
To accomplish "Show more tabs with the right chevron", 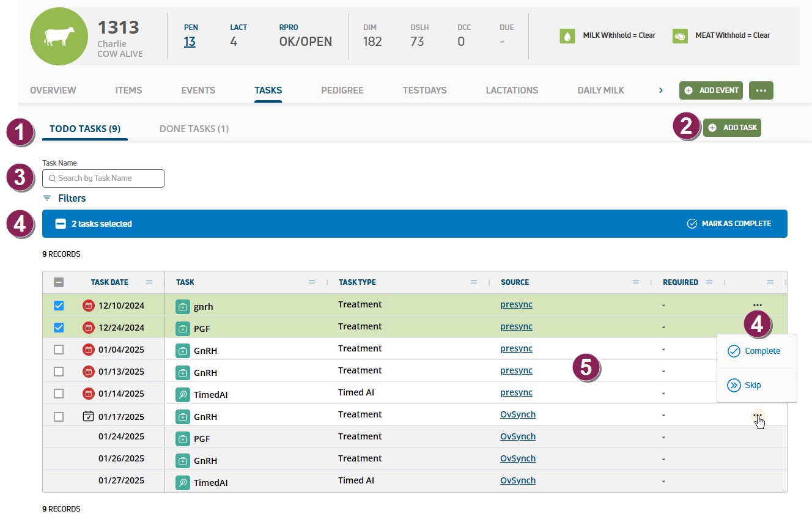I will pyautogui.click(x=660, y=90).
